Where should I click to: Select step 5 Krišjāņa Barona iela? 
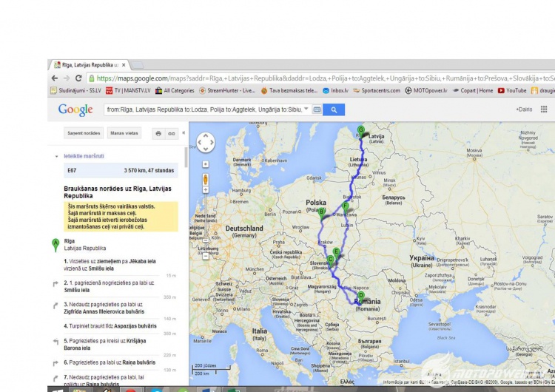point(106,345)
